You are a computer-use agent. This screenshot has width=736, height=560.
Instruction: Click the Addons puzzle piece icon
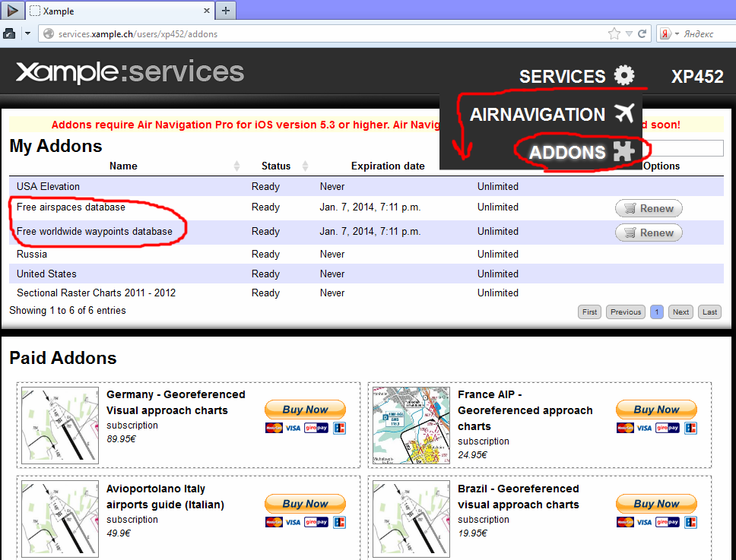click(x=623, y=152)
